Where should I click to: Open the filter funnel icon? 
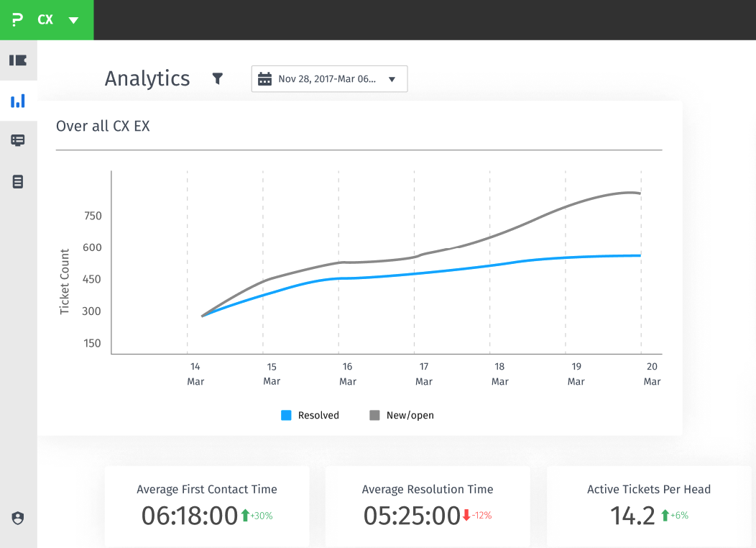218,78
